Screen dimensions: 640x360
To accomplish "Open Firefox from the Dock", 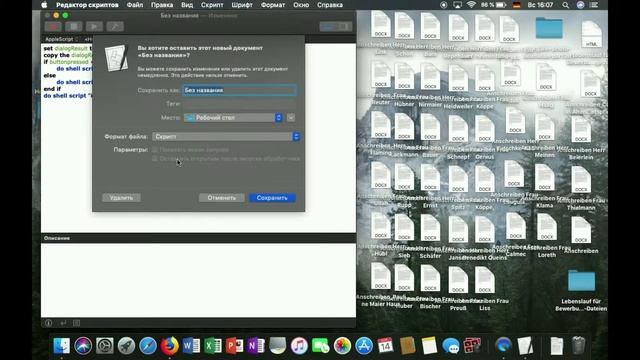I will (169, 346).
